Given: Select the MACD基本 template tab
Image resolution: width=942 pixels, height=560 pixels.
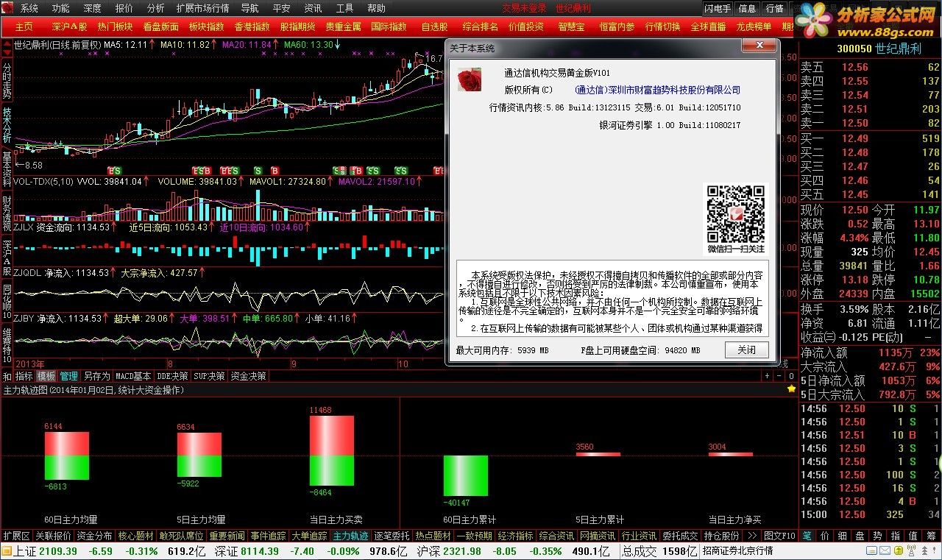Looking at the screenshot, I should tap(134, 376).
